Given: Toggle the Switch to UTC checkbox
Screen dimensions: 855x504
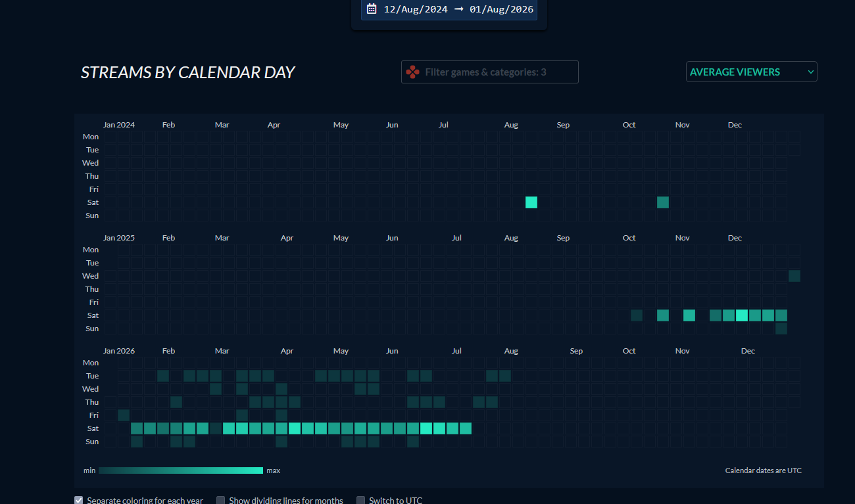Looking at the screenshot, I should (x=361, y=500).
